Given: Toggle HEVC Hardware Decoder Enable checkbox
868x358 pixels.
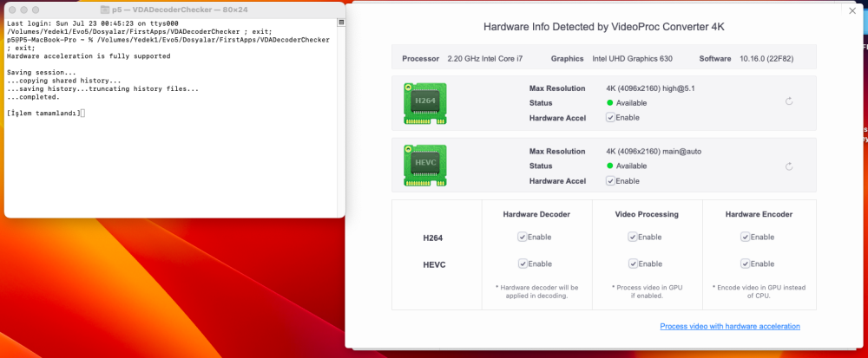Looking at the screenshot, I should pyautogui.click(x=522, y=264).
